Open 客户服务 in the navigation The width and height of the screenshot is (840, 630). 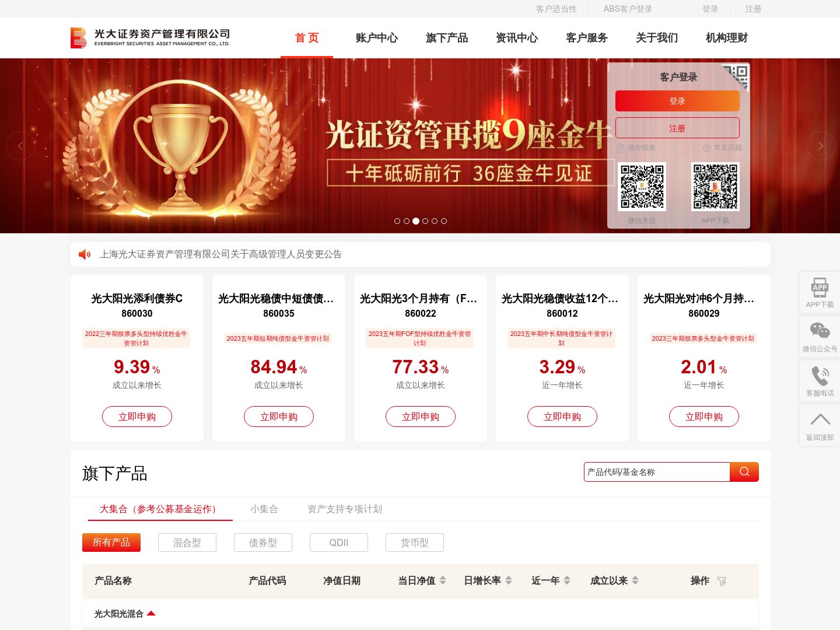pos(587,38)
